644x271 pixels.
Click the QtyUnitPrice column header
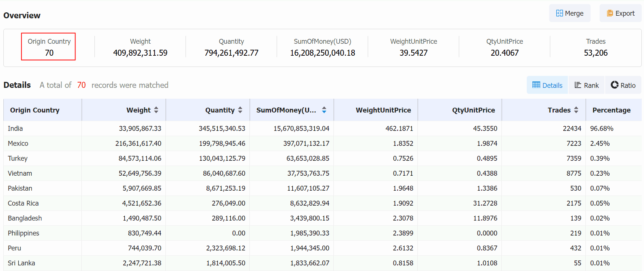coord(473,110)
